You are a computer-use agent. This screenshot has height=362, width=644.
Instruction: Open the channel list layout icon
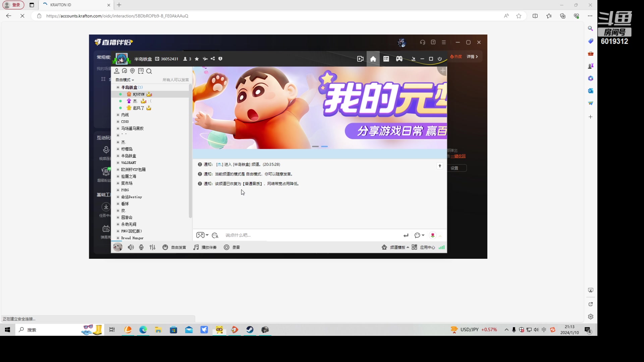click(386, 59)
